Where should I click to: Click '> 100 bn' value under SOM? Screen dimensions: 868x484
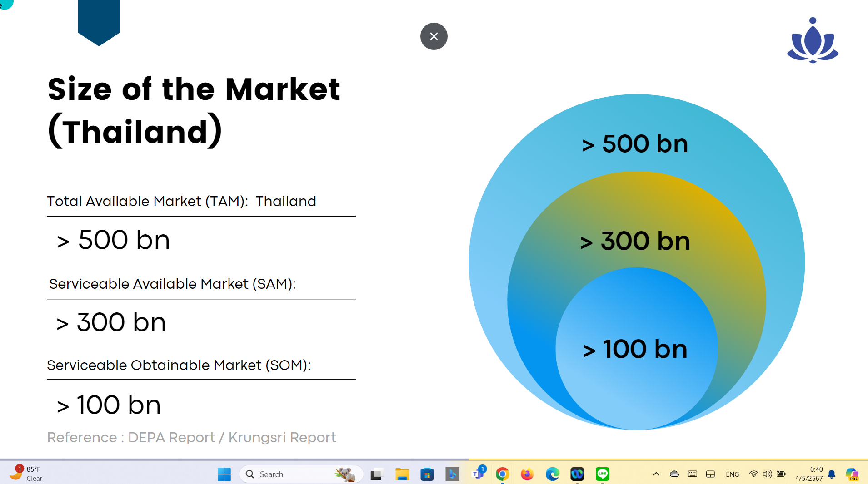(109, 405)
